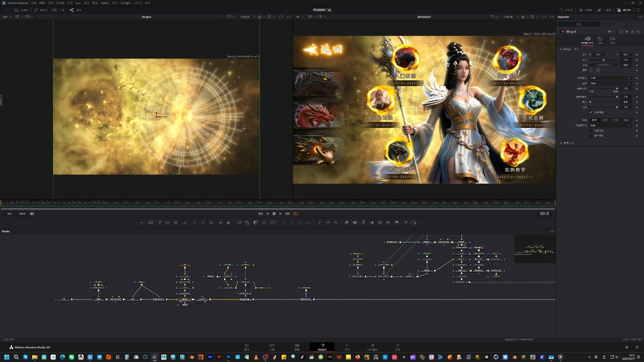Open the left viewer zoom percentage dropdown
The image size is (644, 362).
click(x=7, y=17)
